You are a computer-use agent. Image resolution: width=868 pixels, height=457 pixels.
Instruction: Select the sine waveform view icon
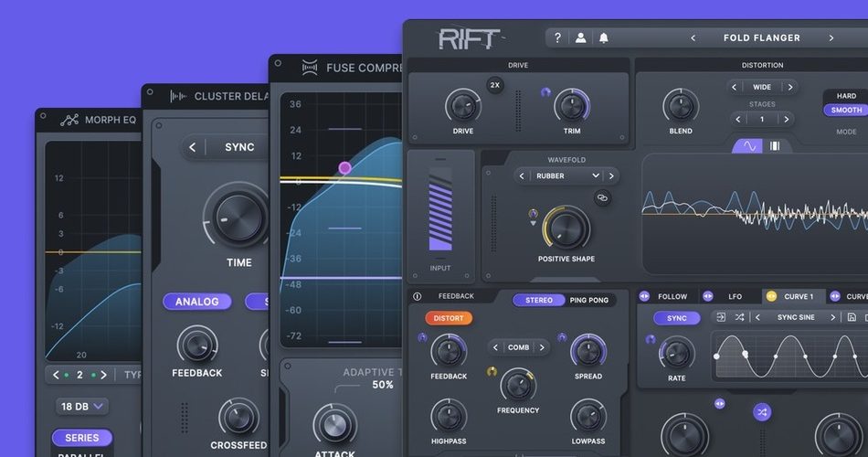pos(748,146)
